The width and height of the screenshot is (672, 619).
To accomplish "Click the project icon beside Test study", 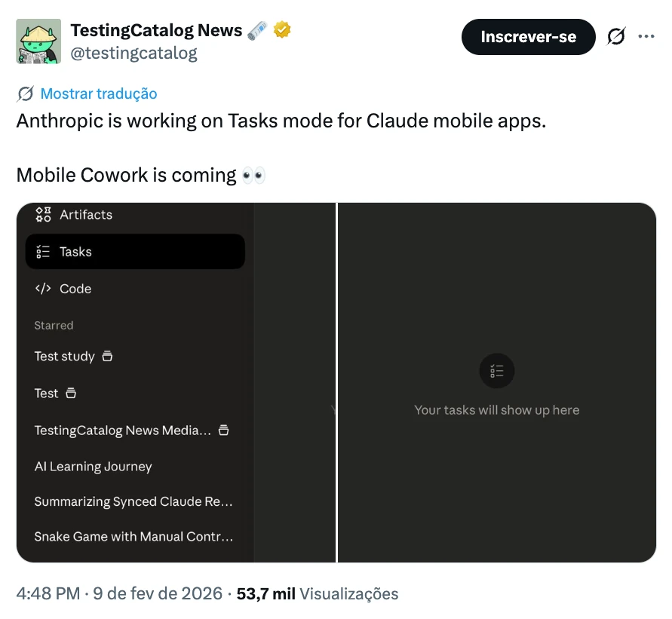I will tap(107, 356).
